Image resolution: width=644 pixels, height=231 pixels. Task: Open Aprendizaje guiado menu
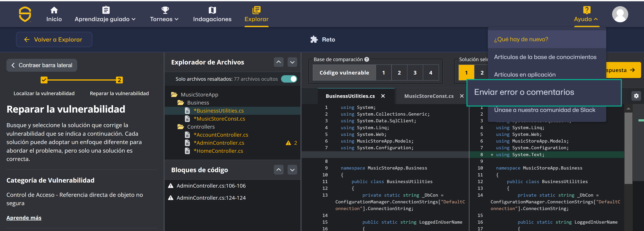coord(105,14)
